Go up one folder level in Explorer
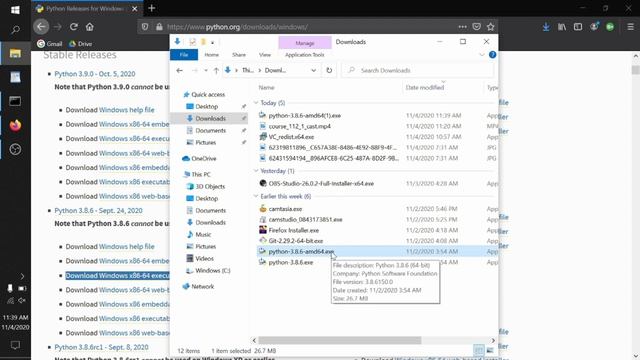This screenshot has height=360, width=640. [216, 71]
